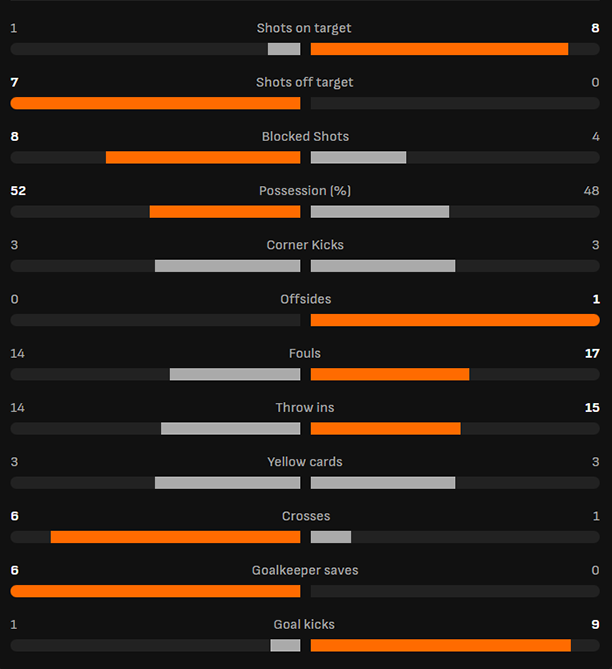Click the Blocked Shots label
This screenshot has height=669, width=612.
coord(305,136)
